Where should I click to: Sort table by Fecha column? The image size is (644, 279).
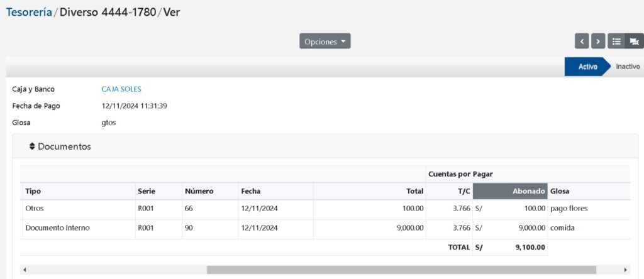coord(250,191)
